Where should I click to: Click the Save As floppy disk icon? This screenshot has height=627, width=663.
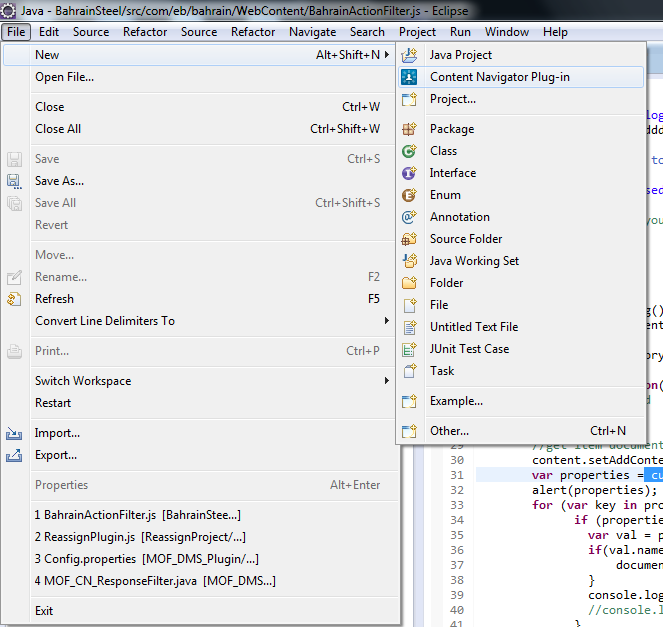14,181
